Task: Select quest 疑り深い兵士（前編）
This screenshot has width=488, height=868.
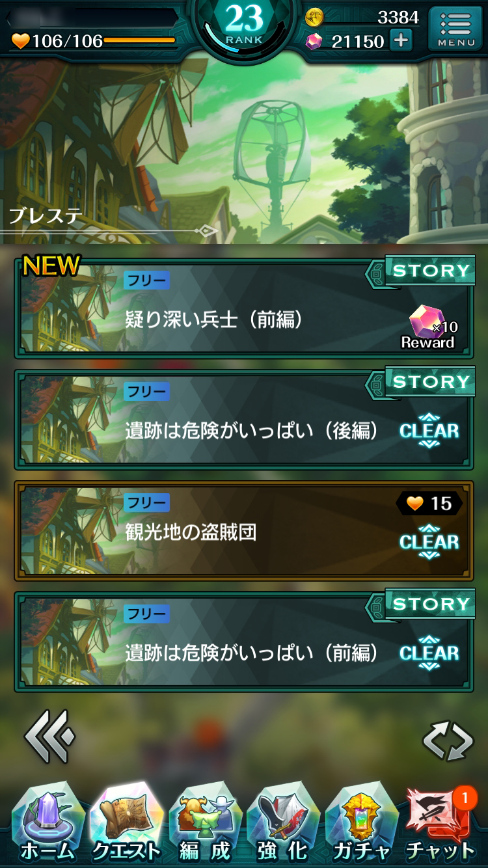Action: 244,308
